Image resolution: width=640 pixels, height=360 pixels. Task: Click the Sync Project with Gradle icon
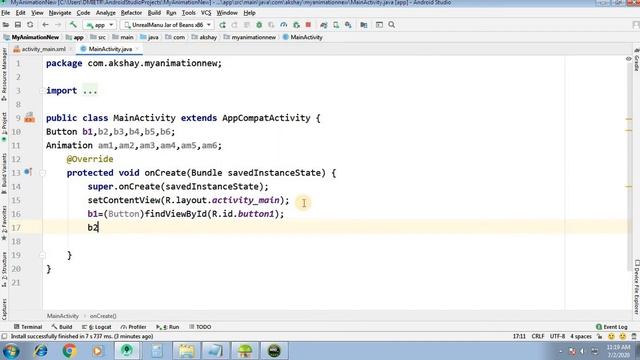coord(324,25)
